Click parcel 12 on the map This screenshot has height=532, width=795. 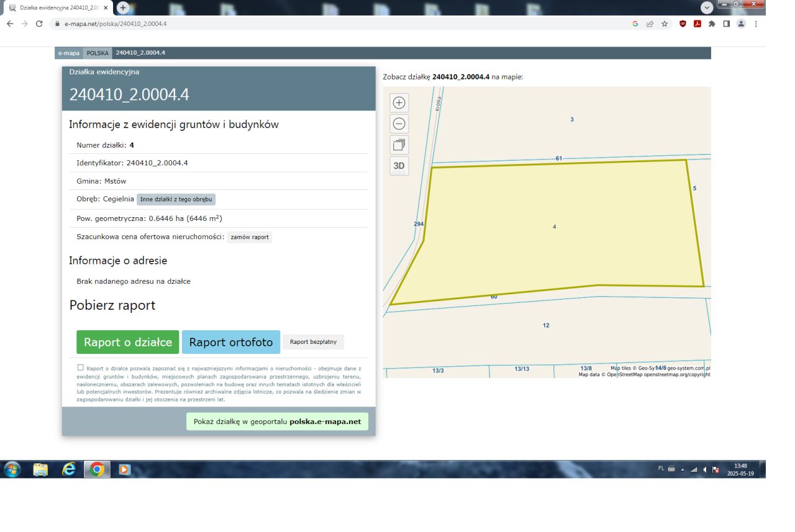point(546,325)
